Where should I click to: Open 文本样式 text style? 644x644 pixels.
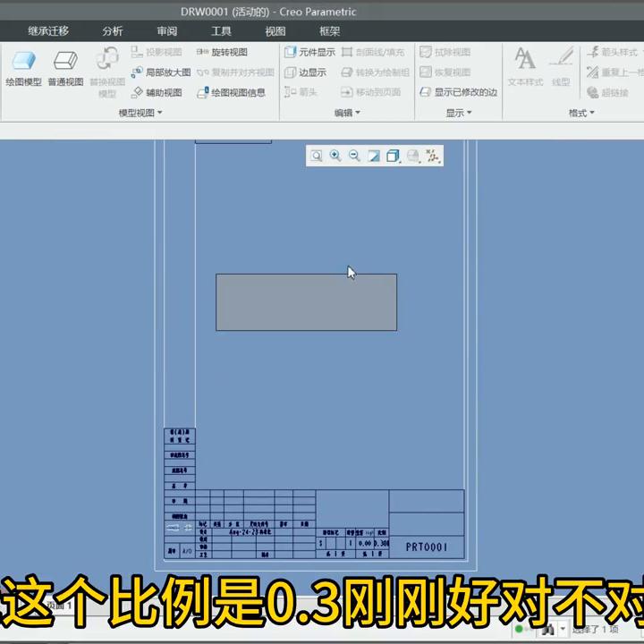525,66
